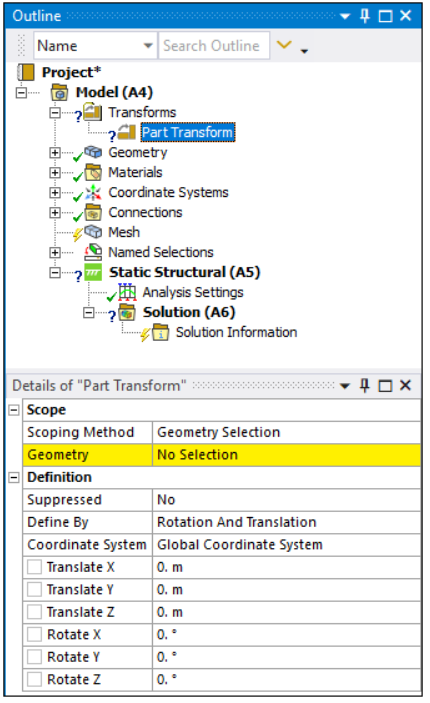Enable the Translate X parameter checkbox

click(35, 567)
